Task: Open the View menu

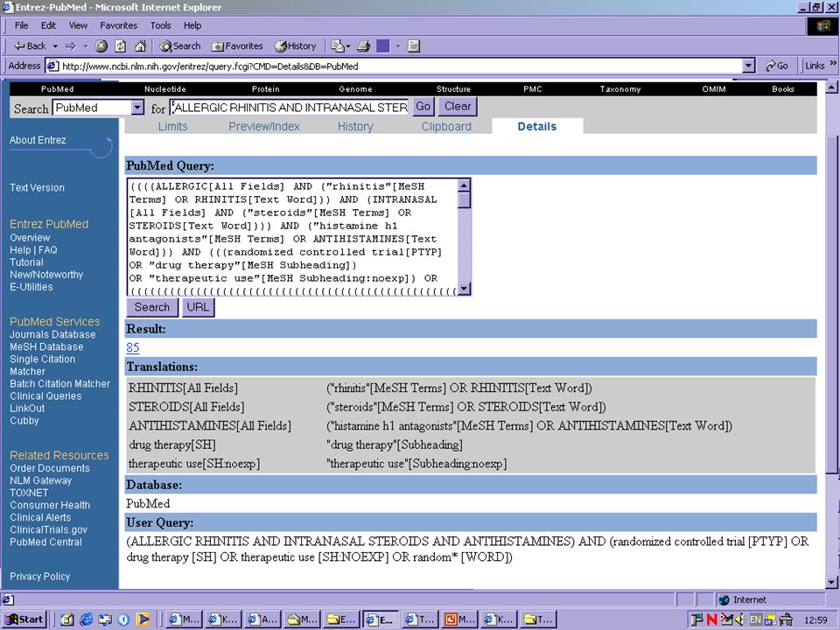Action: [78, 25]
